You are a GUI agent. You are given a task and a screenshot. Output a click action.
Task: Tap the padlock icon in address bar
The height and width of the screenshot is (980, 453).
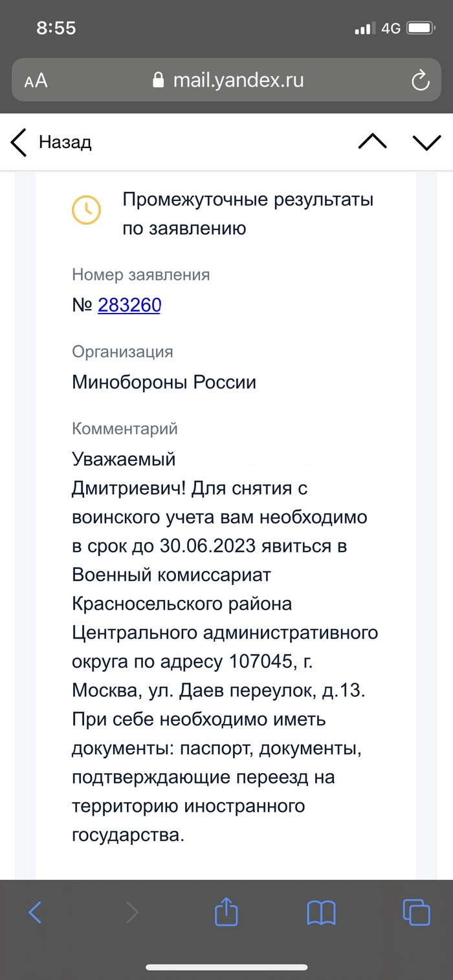tap(157, 80)
